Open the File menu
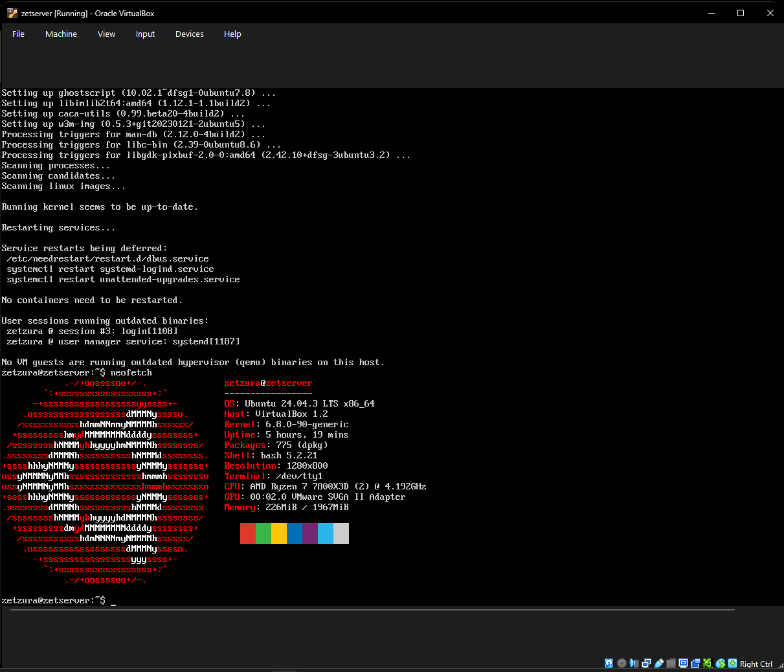784x672 pixels. (18, 34)
